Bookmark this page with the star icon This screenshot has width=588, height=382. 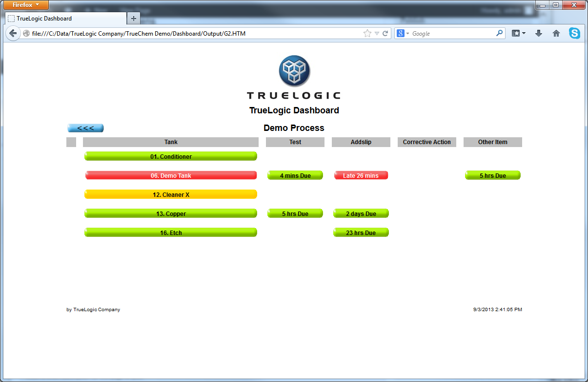coord(367,33)
